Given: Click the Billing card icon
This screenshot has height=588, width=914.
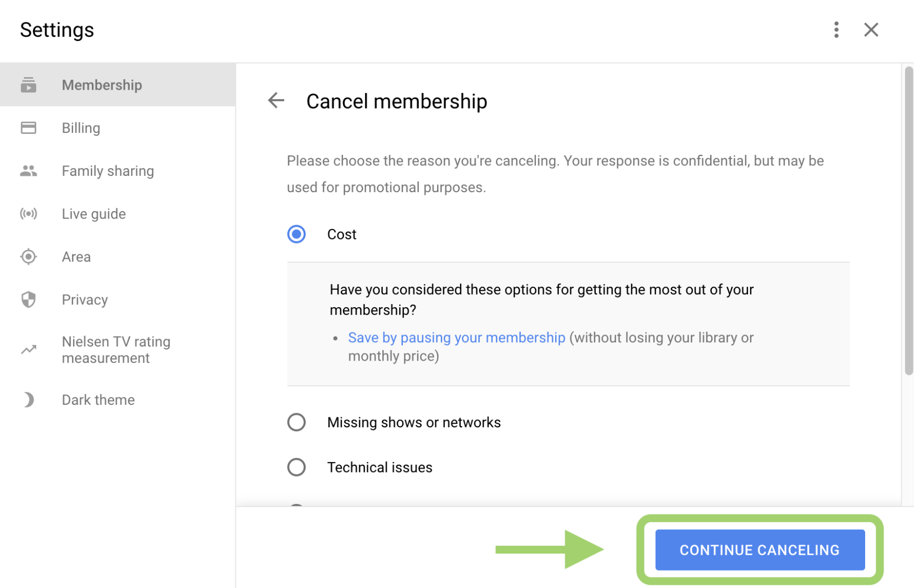Looking at the screenshot, I should pyautogui.click(x=28, y=128).
